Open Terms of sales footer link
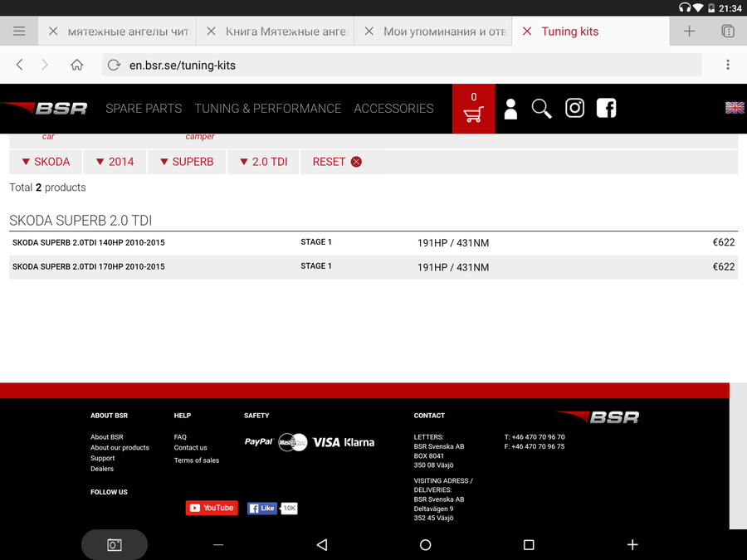Viewport: 747px width, 560px height. pos(196,460)
